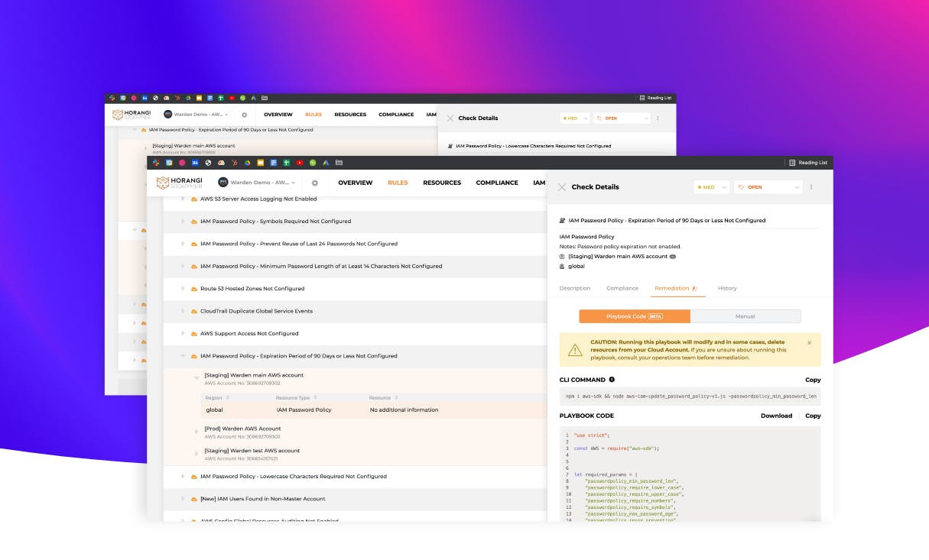Open settings gear in back window header
Viewport: 929px width, 560px height.
(244, 115)
